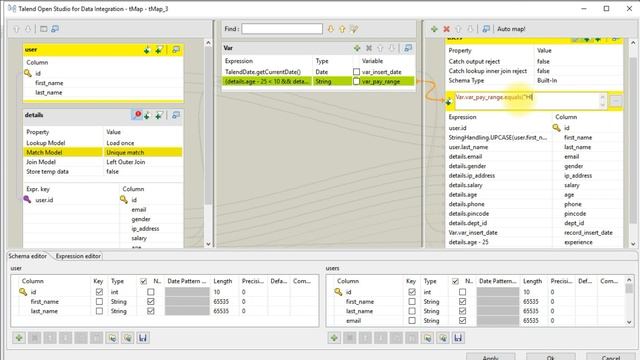This screenshot has width=640, height=360.
Task: Check the Key box for first_name in user schema
Action: coord(99,301)
